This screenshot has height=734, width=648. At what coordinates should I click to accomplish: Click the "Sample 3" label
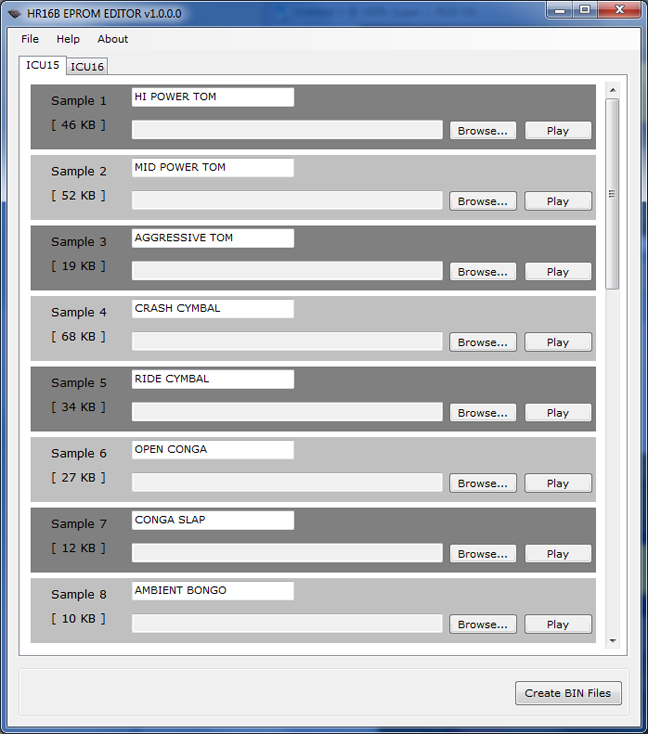[x=79, y=242]
